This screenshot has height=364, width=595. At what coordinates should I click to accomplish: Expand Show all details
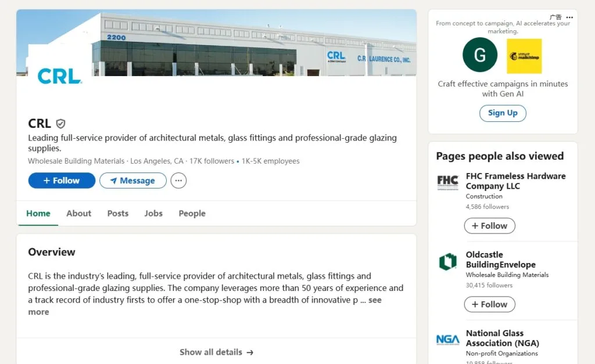[216, 352]
